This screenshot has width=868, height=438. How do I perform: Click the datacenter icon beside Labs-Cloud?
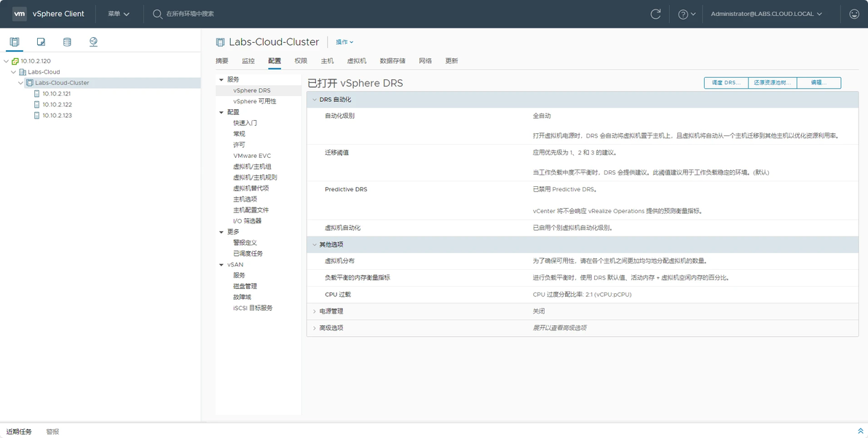(x=23, y=72)
